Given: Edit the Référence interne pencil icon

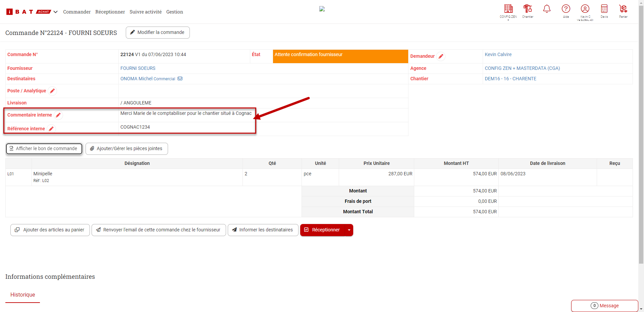Looking at the screenshot, I should click(51, 129).
